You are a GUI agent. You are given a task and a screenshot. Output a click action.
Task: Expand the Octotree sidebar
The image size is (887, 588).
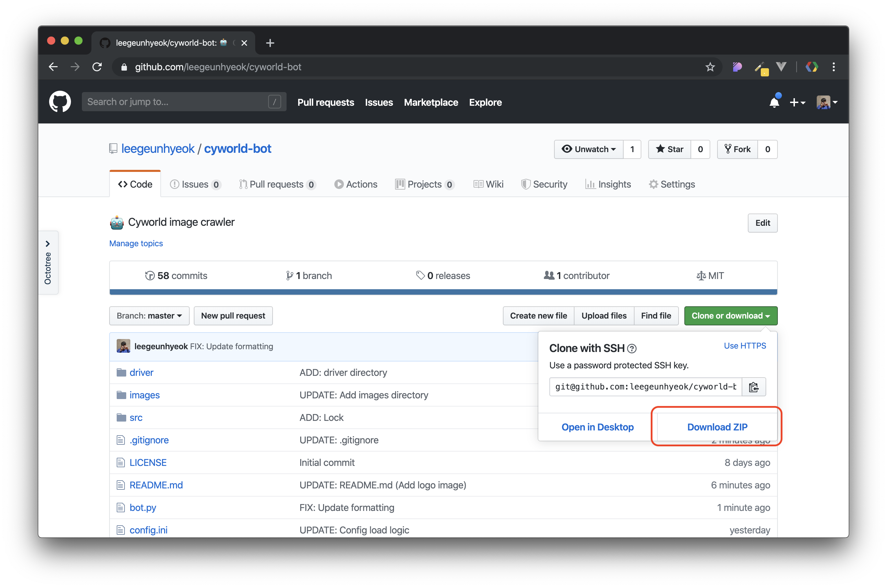coord(48,244)
